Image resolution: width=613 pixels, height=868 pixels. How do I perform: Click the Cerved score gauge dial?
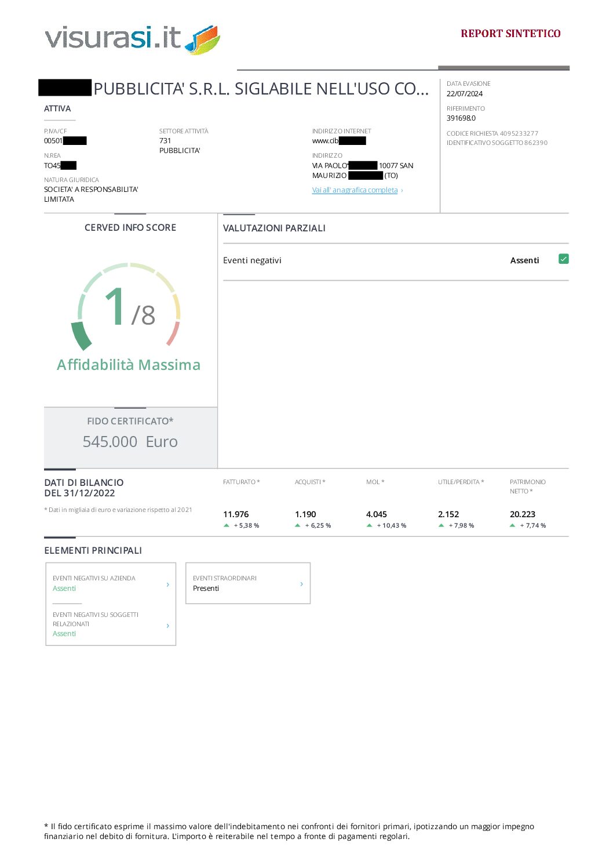pos(129,306)
